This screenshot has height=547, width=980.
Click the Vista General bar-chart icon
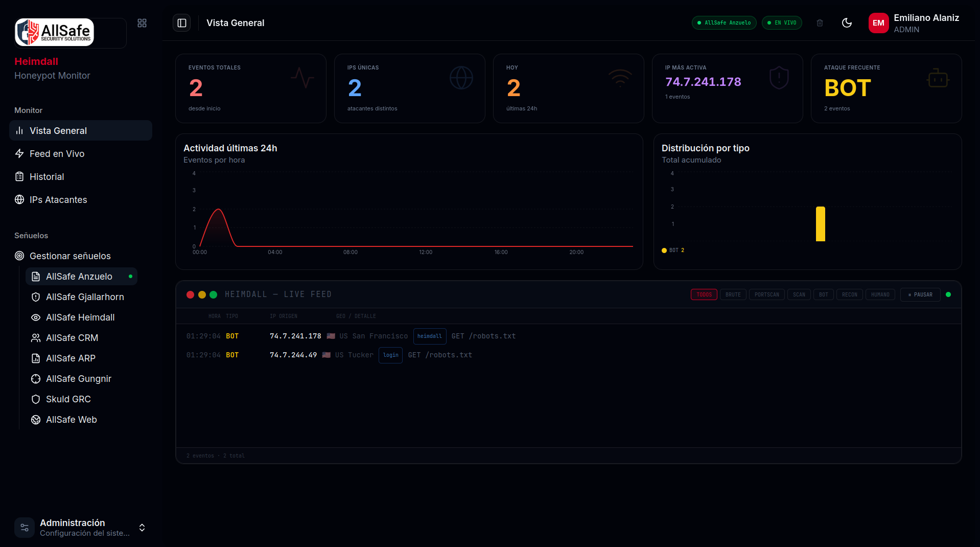19,130
